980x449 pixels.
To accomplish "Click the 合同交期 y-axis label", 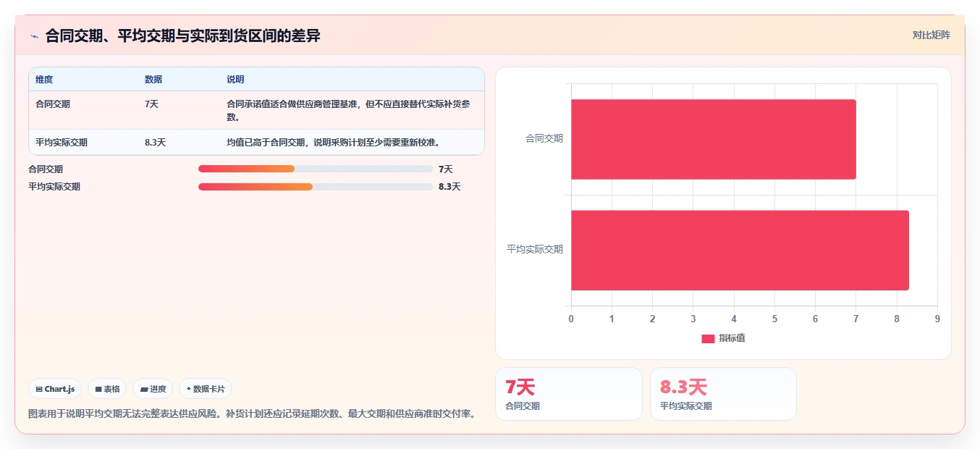I will [x=544, y=138].
